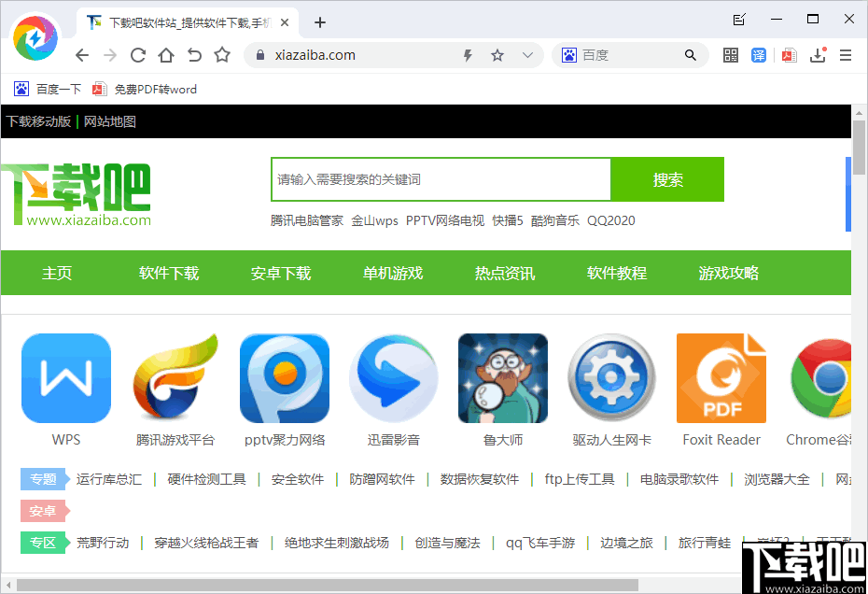Open the 免费PDF转word bookmark
The height and width of the screenshot is (594, 868).
[x=145, y=90]
